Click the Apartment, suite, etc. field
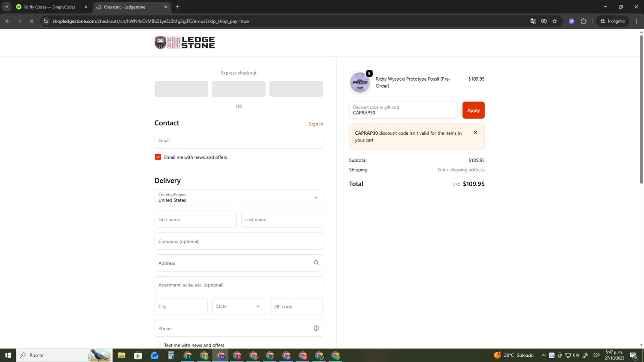Viewport: 644px width, 362px height. pyautogui.click(x=239, y=285)
